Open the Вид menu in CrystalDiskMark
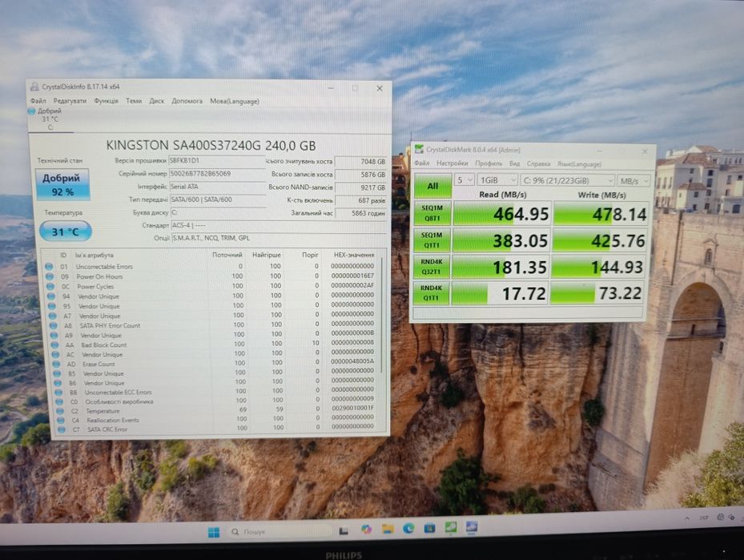744x560 pixels. [514, 163]
